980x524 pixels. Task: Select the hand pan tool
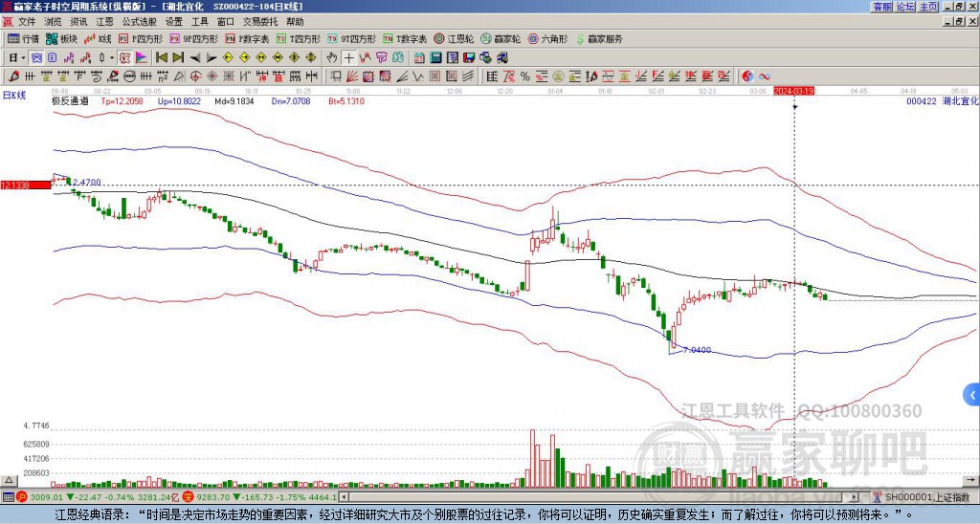332,57
